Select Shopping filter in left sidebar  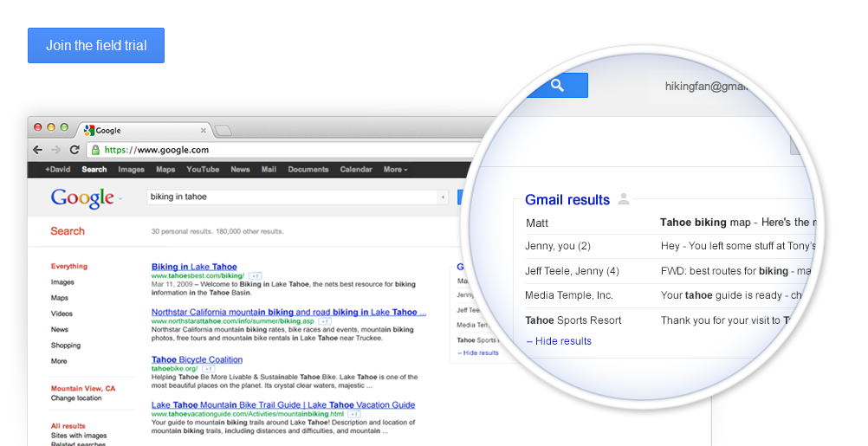tap(66, 346)
